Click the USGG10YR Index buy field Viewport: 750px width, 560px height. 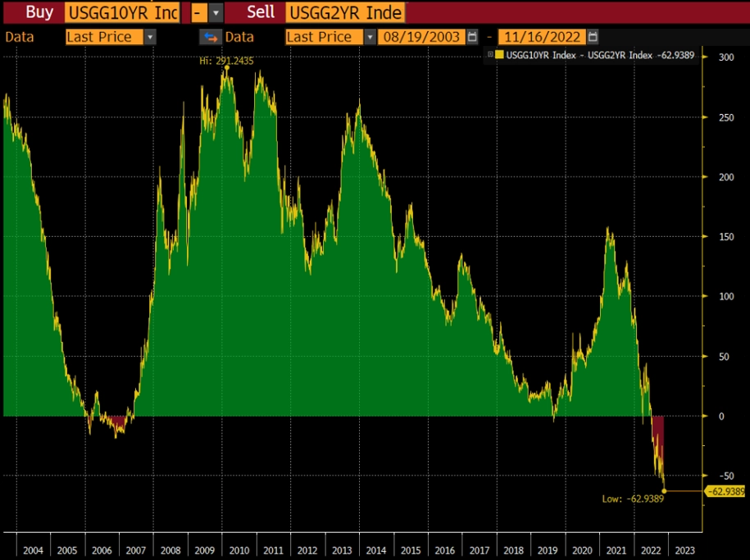[x=122, y=13]
